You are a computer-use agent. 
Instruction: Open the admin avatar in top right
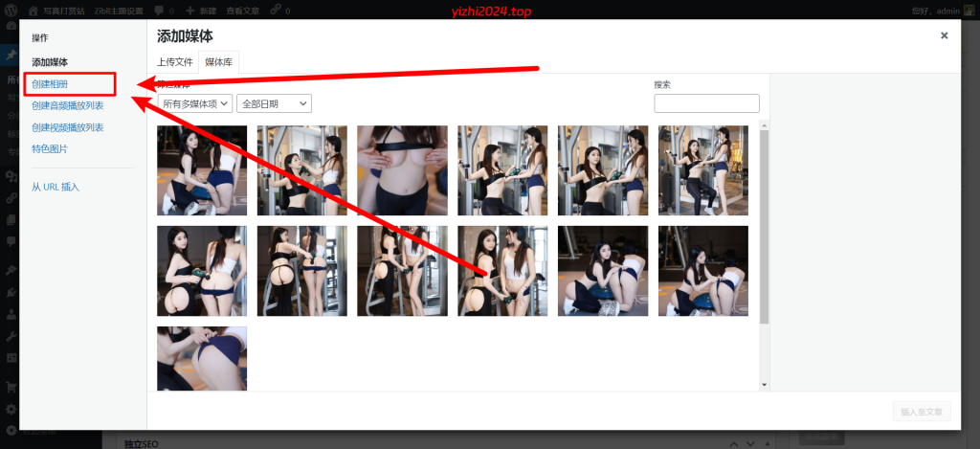pyautogui.click(x=969, y=11)
